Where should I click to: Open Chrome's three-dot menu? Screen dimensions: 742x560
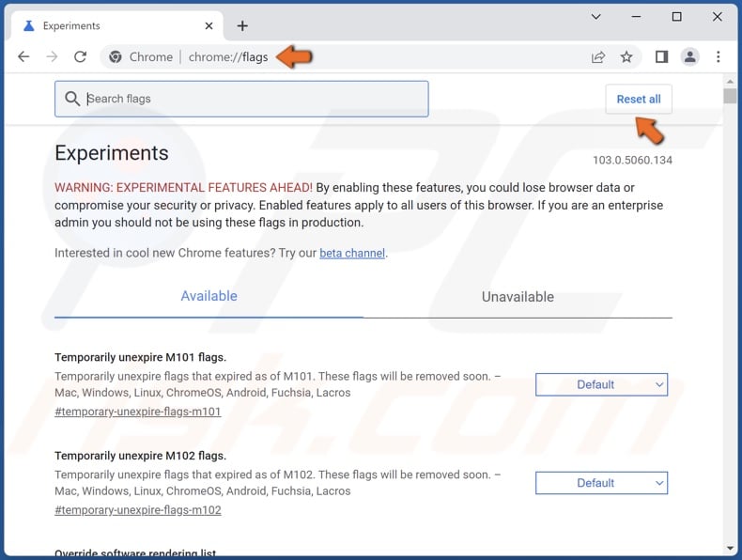click(719, 56)
